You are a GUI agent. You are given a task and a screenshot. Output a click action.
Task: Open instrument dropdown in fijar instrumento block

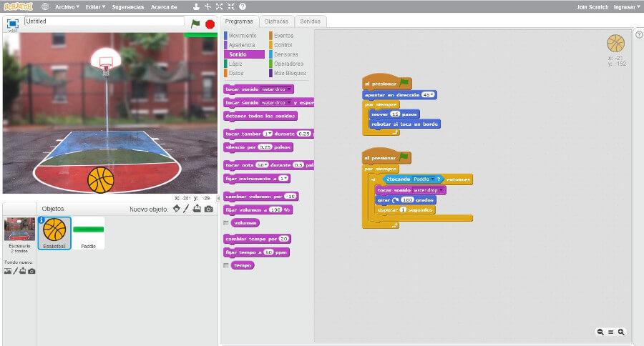[286, 178]
